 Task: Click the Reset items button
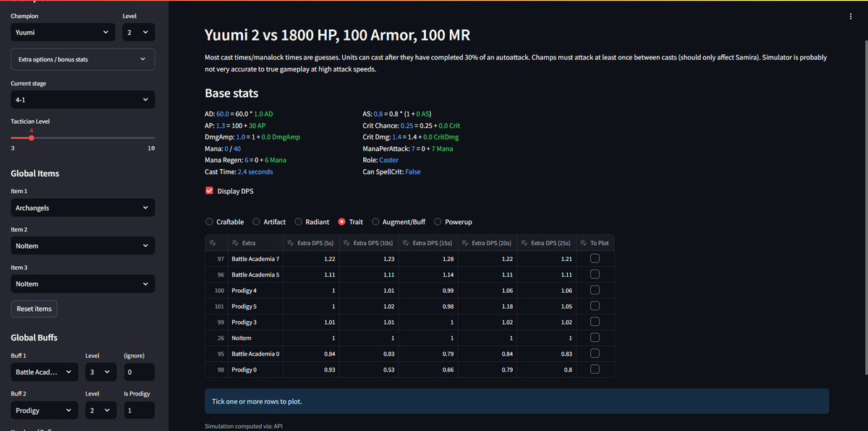coord(34,309)
